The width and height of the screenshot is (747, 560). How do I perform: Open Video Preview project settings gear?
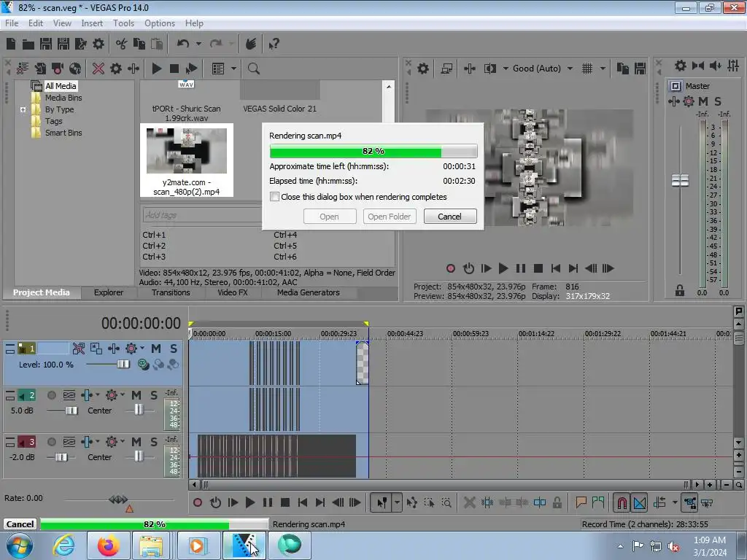(x=423, y=69)
